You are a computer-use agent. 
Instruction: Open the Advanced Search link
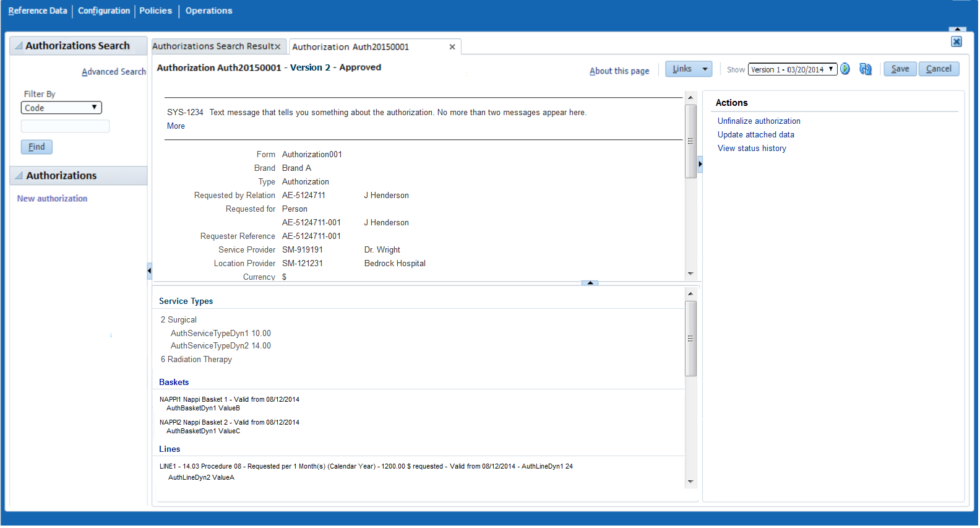pyautogui.click(x=114, y=72)
